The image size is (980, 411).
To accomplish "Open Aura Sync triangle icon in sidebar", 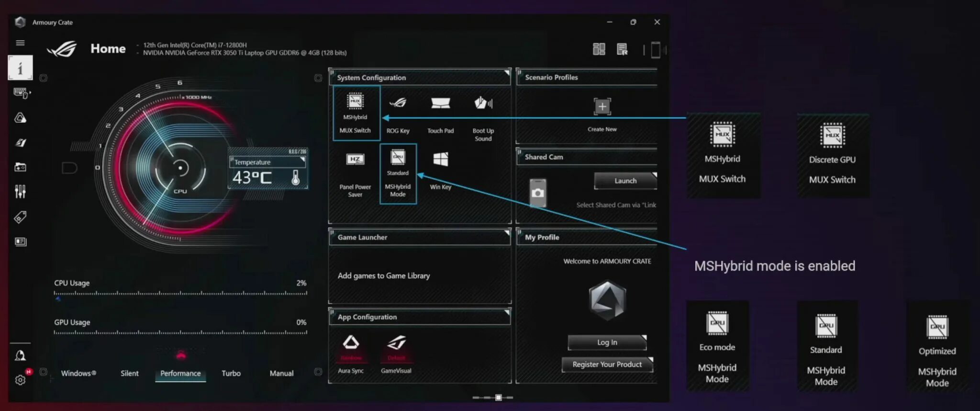I will (20, 118).
